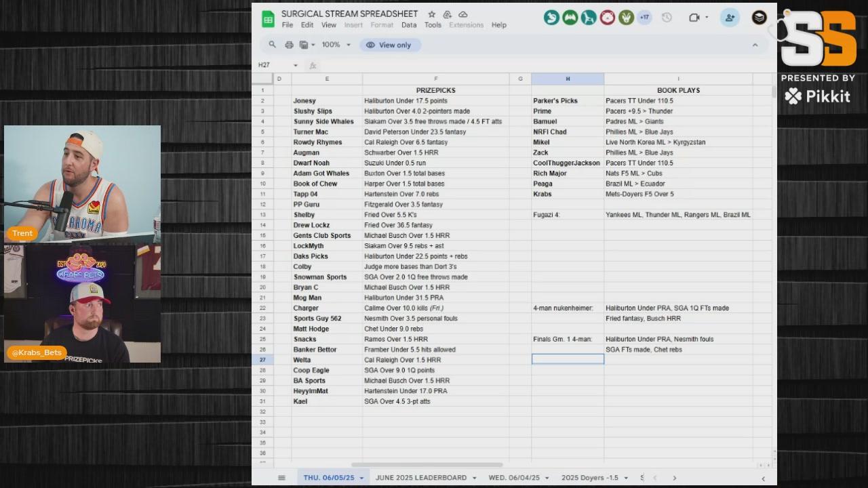Screen dimensions: 868x488
Task: Click the View only mode button
Action: (389, 45)
